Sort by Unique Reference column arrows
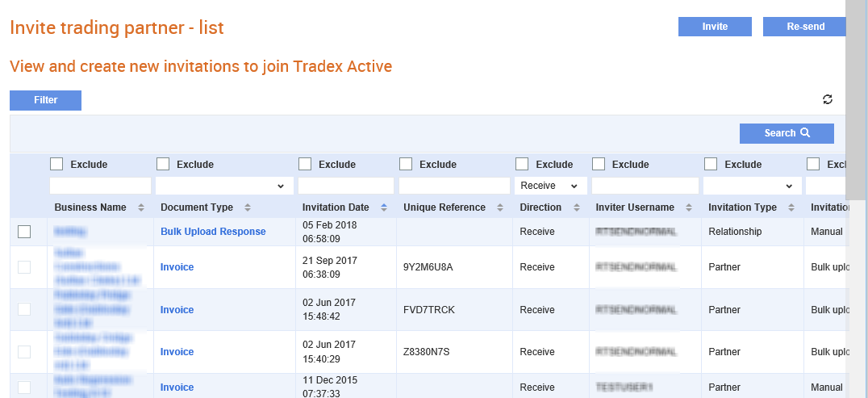The height and width of the screenshot is (398, 868). coord(500,207)
